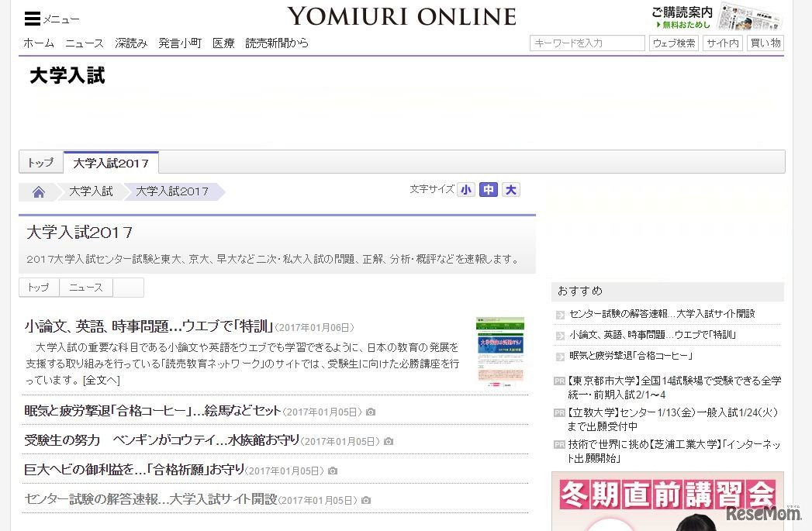Click the ウェブ検索 button
The height and width of the screenshot is (531, 812).
[x=674, y=43]
